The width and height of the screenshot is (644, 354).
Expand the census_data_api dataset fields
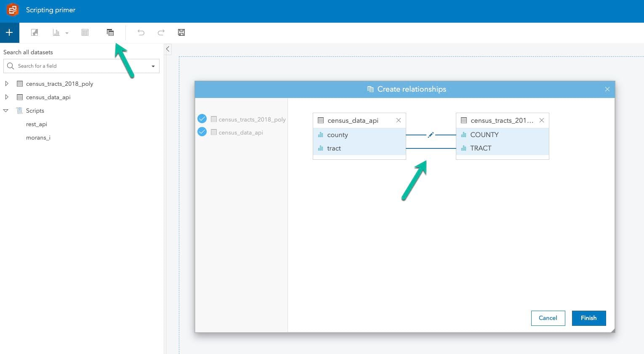coord(7,97)
